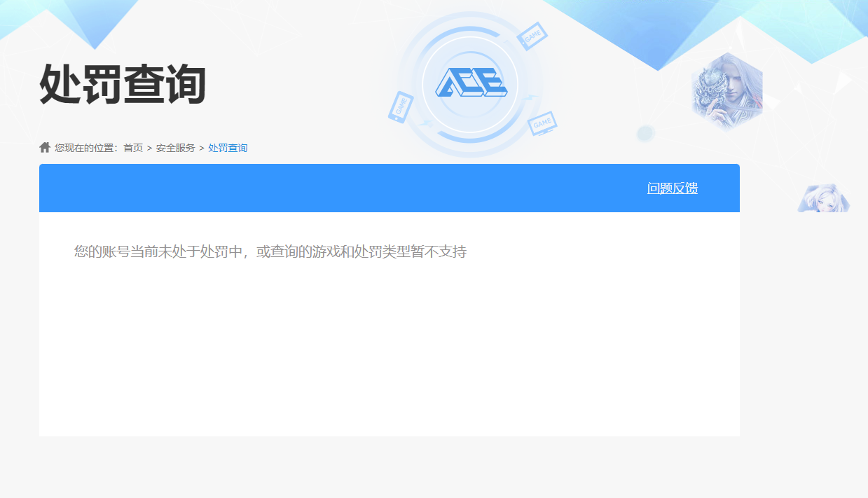The height and width of the screenshot is (498, 868).
Task: Click the anime character image at right
Action: 824,198
